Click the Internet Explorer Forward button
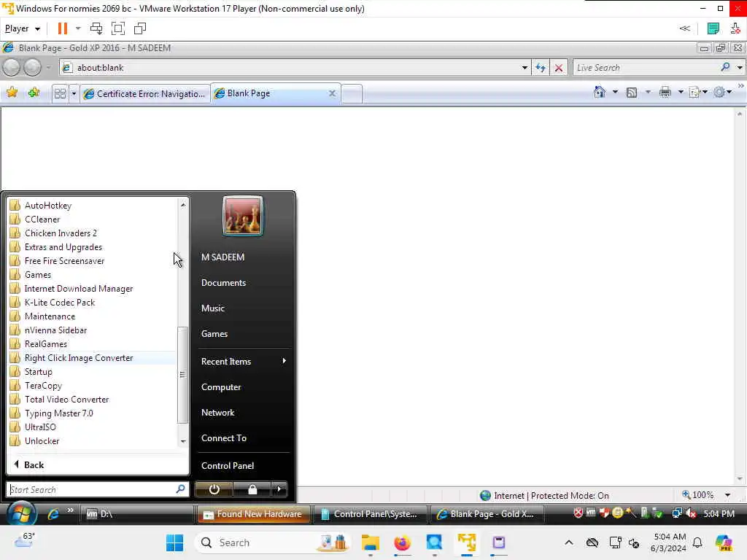The image size is (747, 560). (x=32, y=68)
